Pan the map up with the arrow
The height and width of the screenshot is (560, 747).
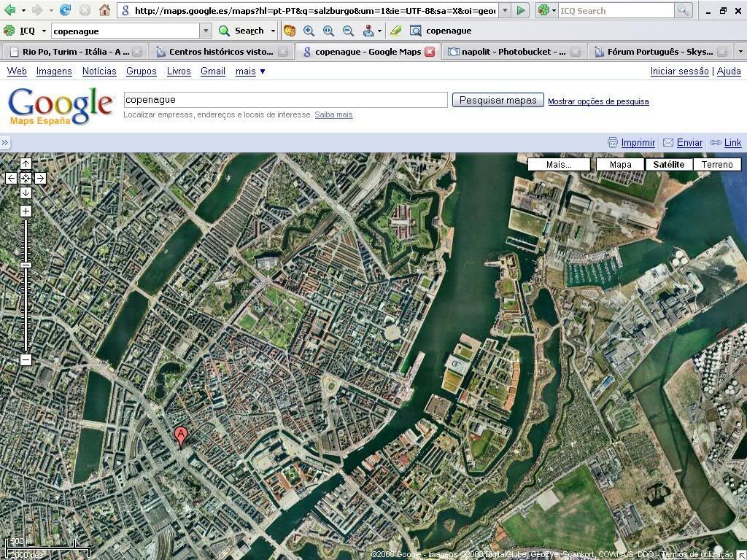[x=26, y=164]
